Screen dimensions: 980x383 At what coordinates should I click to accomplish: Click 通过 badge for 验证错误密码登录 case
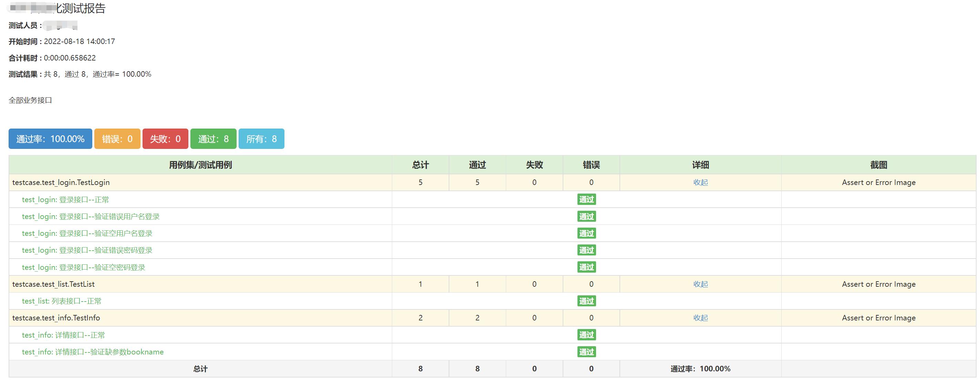586,250
